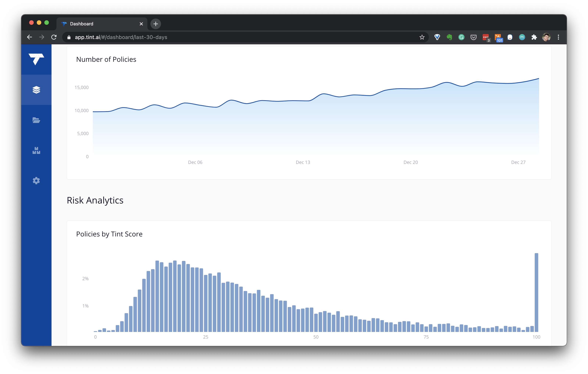Open Chrome three-dot menu
The width and height of the screenshot is (588, 374).
tap(558, 37)
